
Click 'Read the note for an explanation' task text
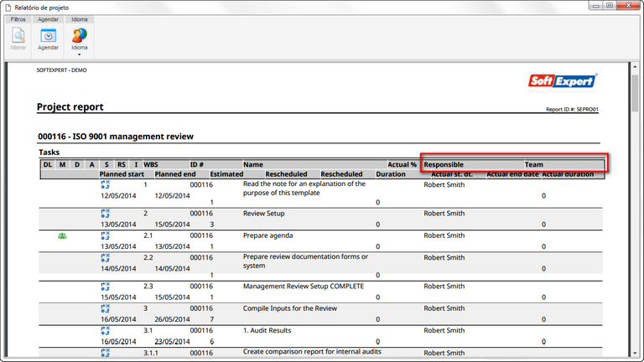304,189
